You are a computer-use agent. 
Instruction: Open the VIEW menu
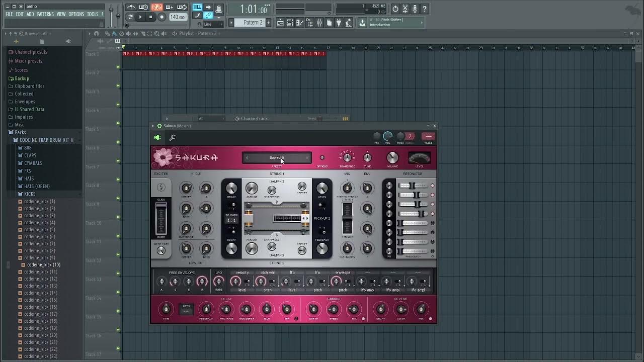coord(61,14)
